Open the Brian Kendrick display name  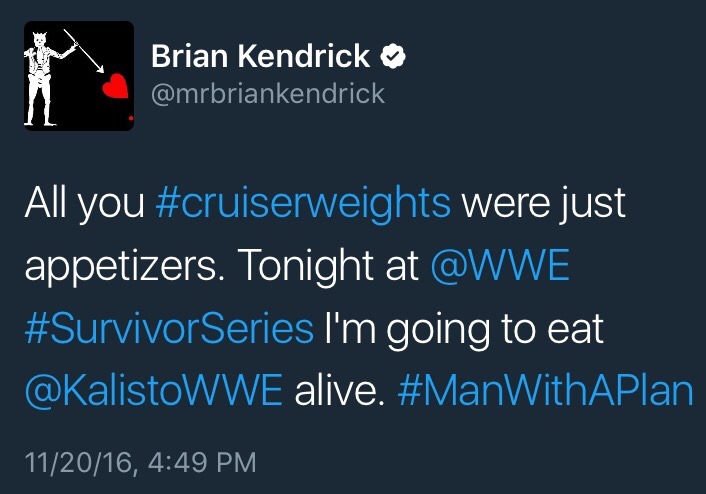click(x=262, y=58)
